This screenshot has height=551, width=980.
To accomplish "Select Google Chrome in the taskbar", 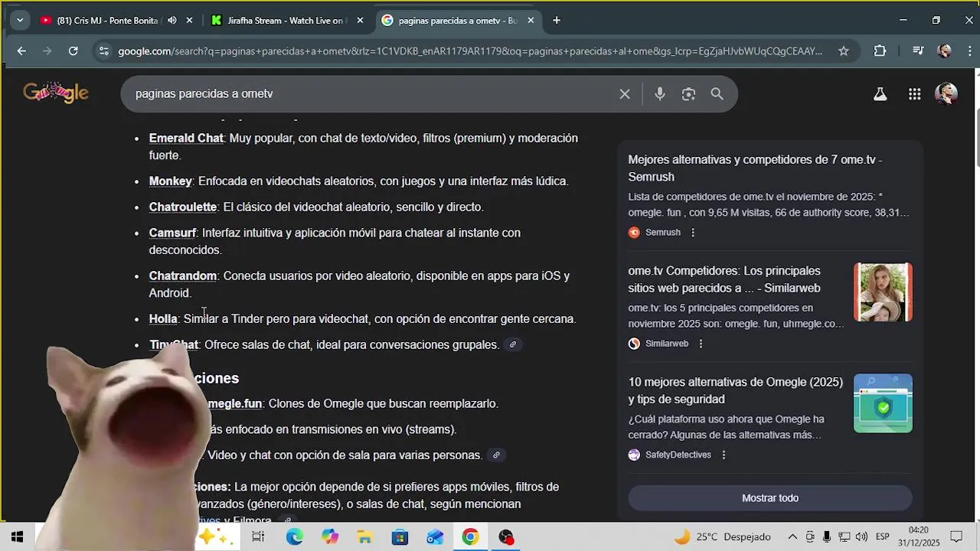I will click(x=470, y=537).
